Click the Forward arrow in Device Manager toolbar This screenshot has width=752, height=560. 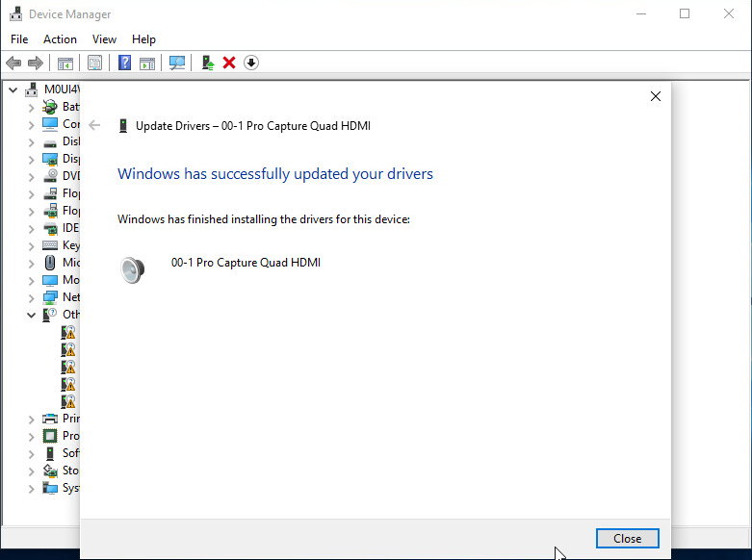(x=36, y=63)
